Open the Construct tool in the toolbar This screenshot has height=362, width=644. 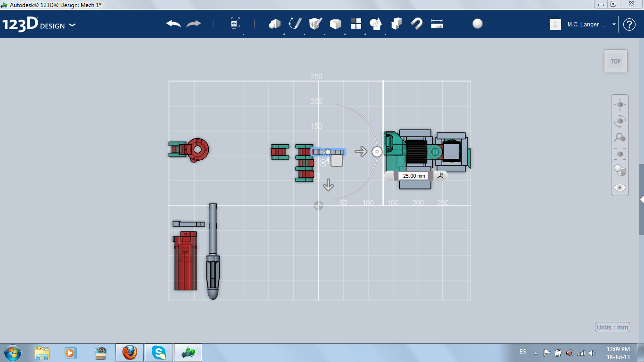pos(315,24)
